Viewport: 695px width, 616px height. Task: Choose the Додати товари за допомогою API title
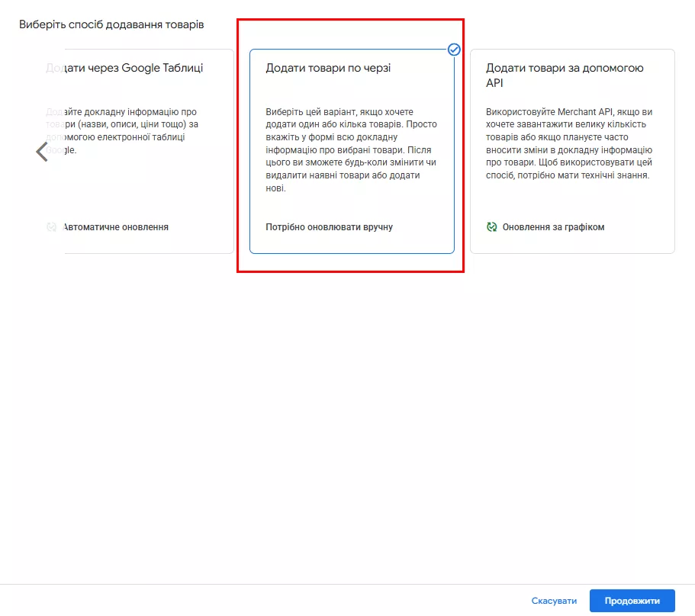565,75
